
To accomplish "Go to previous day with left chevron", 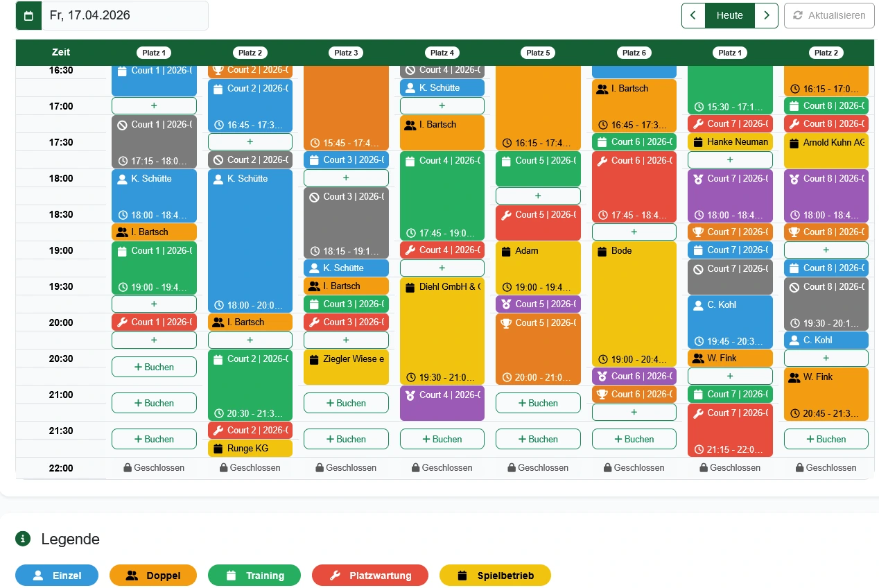I will pyautogui.click(x=693, y=15).
